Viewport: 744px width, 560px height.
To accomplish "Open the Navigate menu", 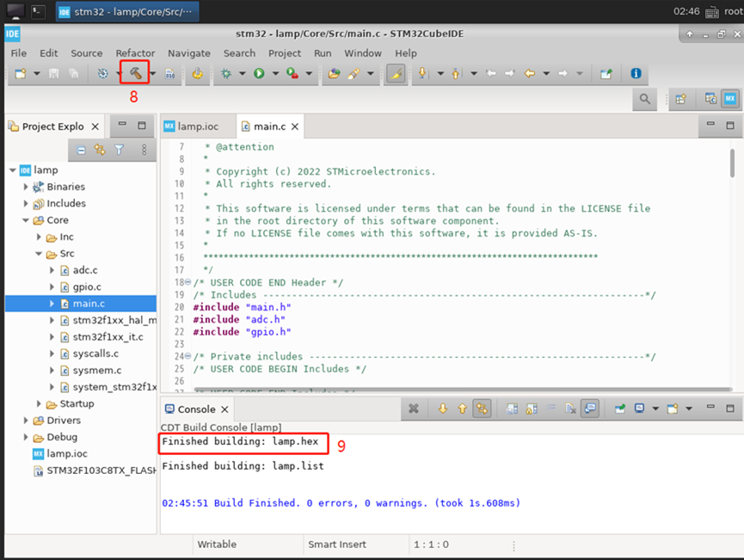I will click(x=189, y=53).
